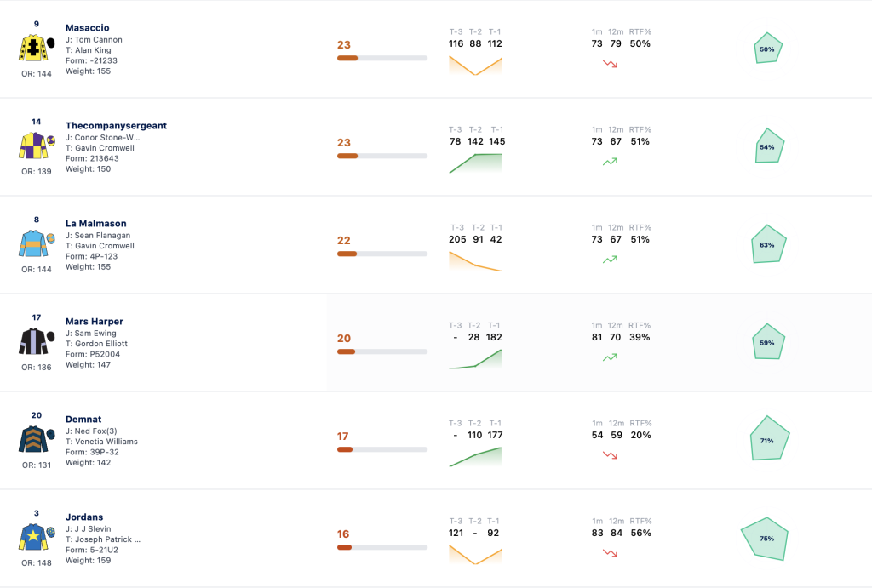Click Mars Harper's 59% pentagon chart
The height and width of the screenshot is (588, 872).
768,341
